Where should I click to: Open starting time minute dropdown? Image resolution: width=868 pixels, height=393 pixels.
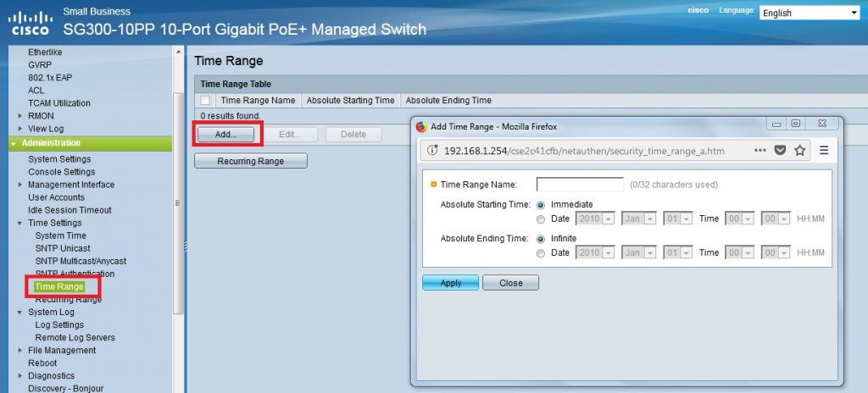click(776, 219)
